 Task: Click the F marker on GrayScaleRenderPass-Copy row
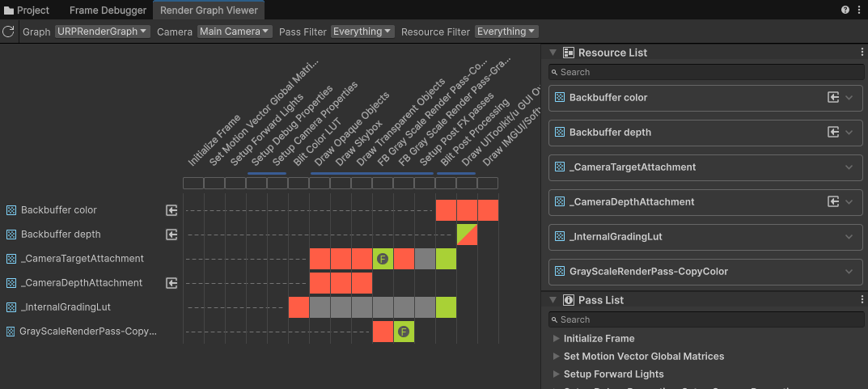coord(404,332)
